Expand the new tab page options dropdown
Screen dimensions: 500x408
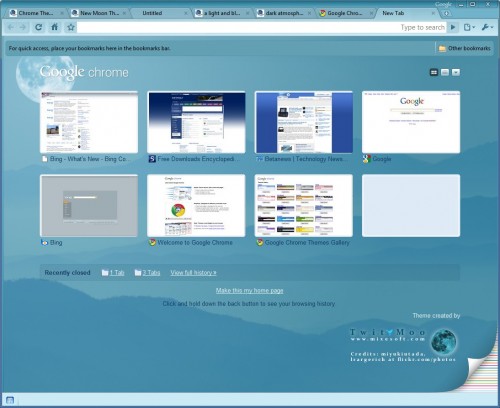tap(456, 72)
